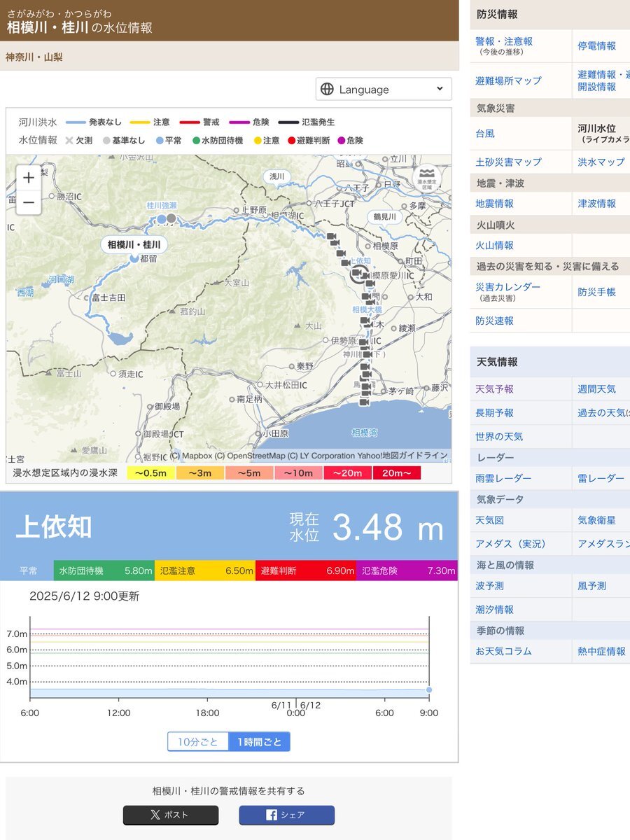Click the 浅川 river label on map

tap(278, 176)
